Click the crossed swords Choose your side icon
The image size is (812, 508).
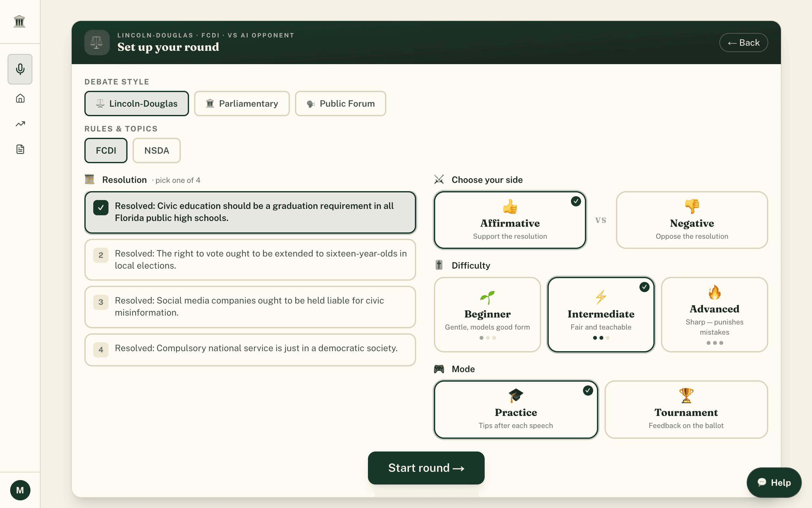click(439, 179)
